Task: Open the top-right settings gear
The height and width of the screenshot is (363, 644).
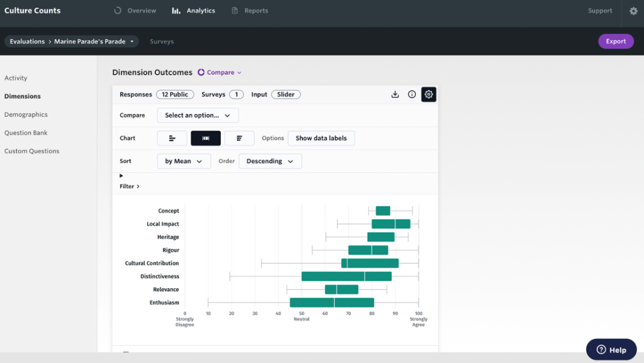Action: [x=633, y=12]
